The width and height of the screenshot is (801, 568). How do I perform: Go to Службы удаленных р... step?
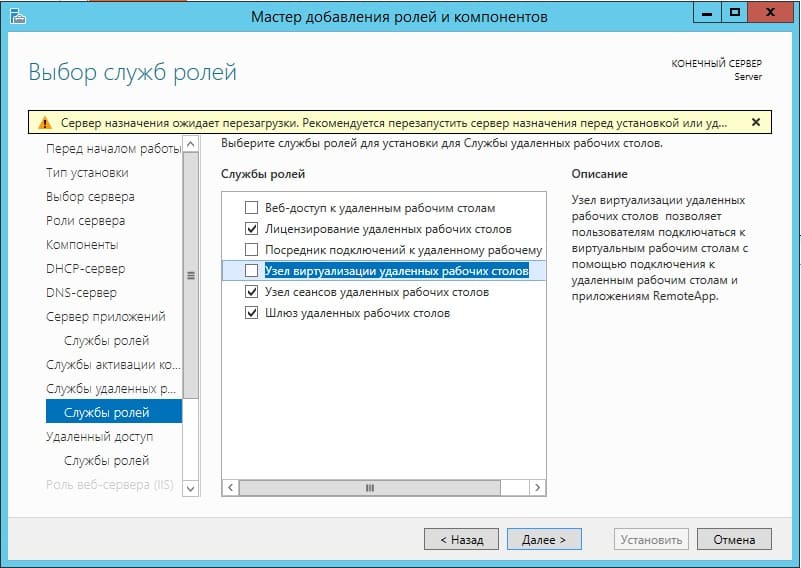[x=111, y=389]
